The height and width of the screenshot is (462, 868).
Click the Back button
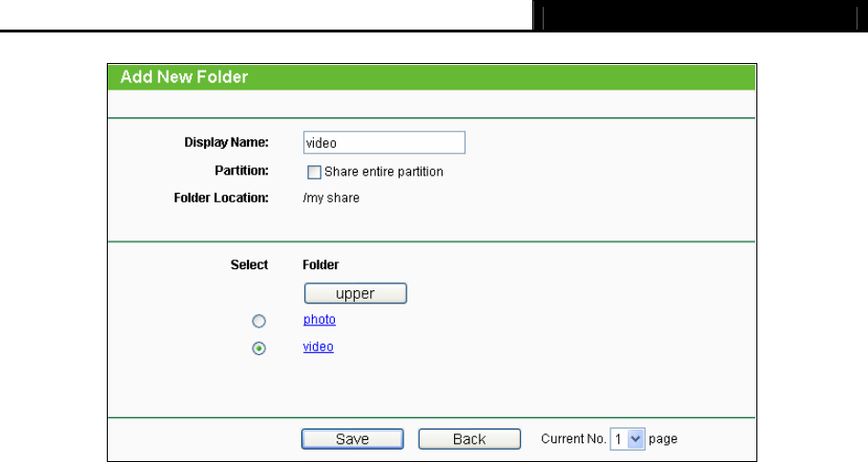coord(469,439)
